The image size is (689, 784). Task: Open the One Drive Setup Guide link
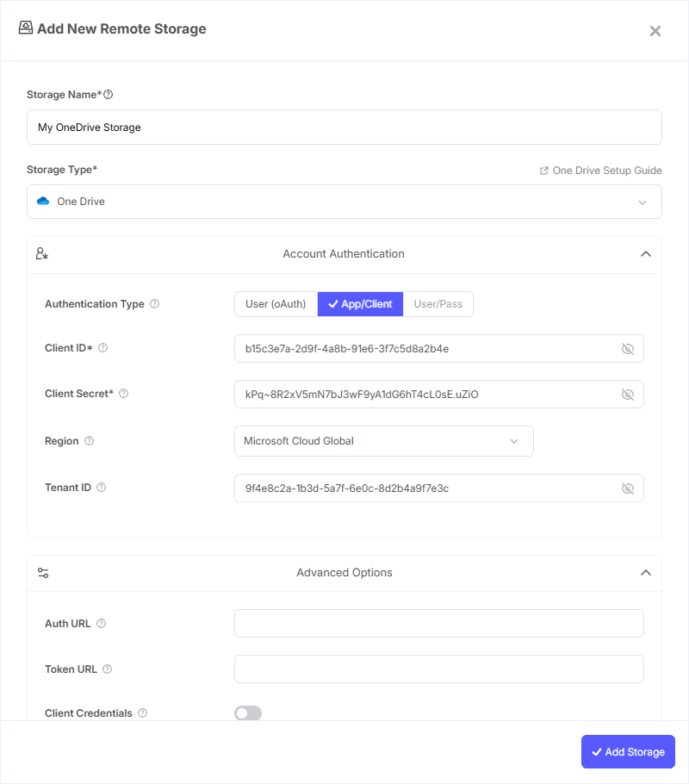click(x=601, y=171)
